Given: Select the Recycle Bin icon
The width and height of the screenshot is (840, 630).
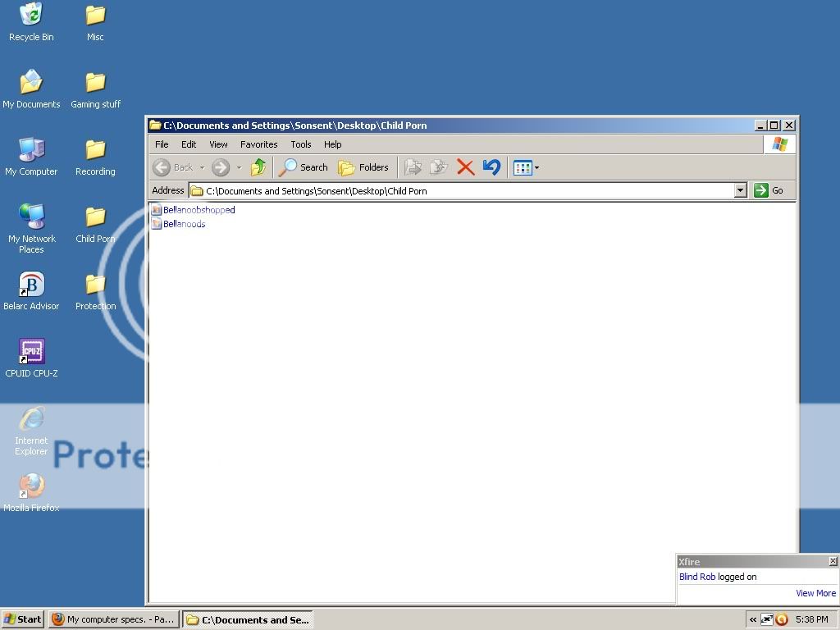Looking at the screenshot, I should pos(31,16).
